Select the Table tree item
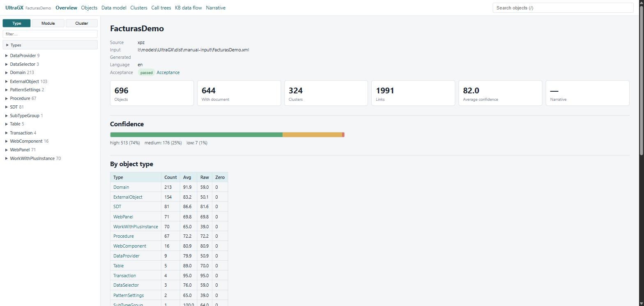The height and width of the screenshot is (306, 644). 15,124
